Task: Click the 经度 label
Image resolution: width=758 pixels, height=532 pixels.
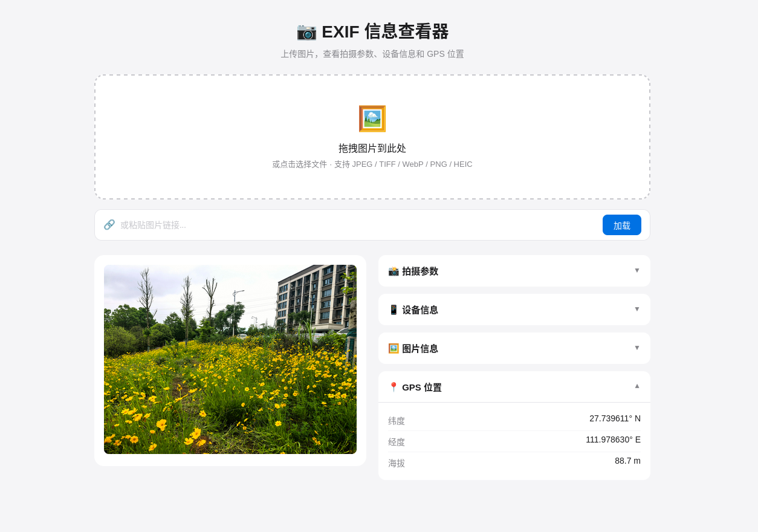Action: 397,442
